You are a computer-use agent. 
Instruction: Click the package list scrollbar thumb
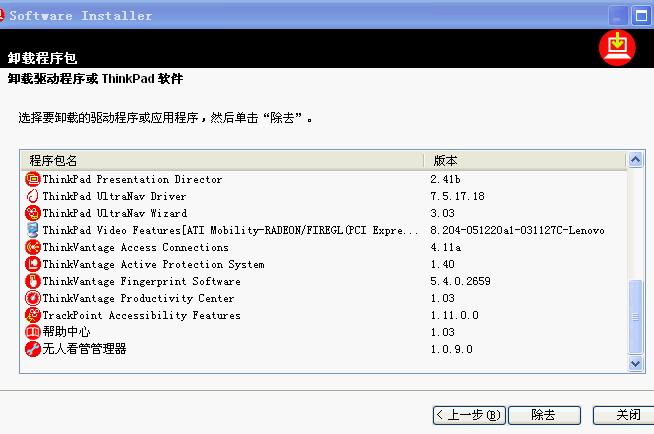(635, 317)
